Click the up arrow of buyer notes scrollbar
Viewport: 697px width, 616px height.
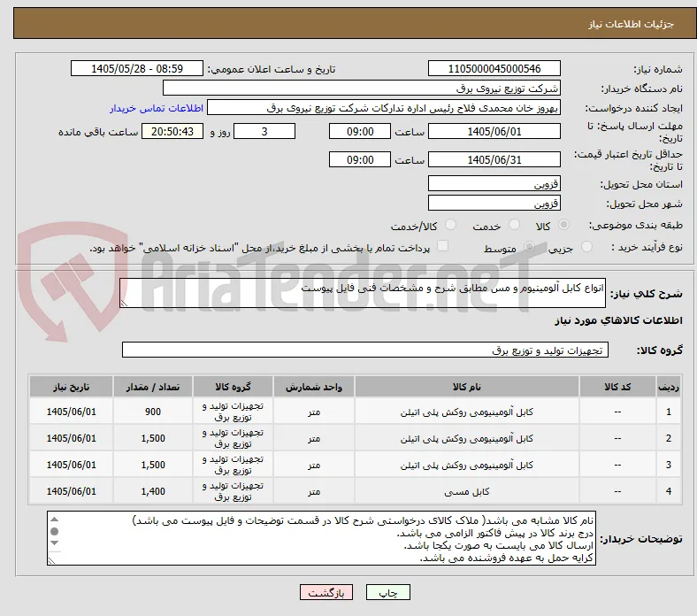click(x=54, y=519)
